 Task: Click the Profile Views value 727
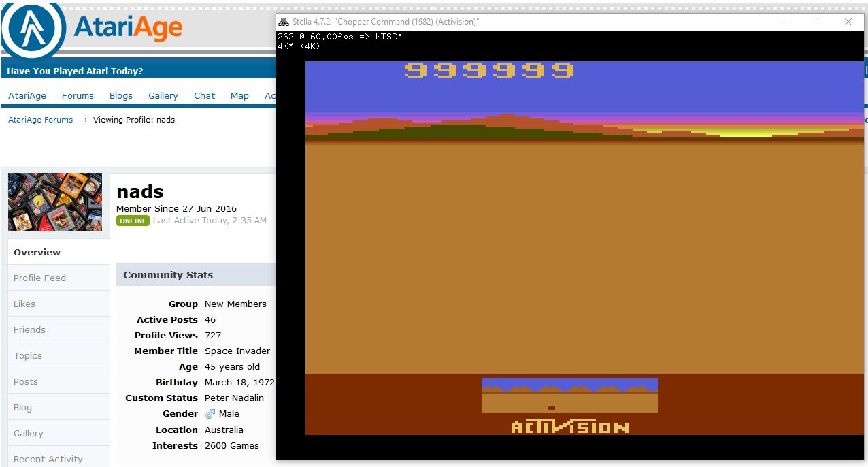[x=213, y=336]
